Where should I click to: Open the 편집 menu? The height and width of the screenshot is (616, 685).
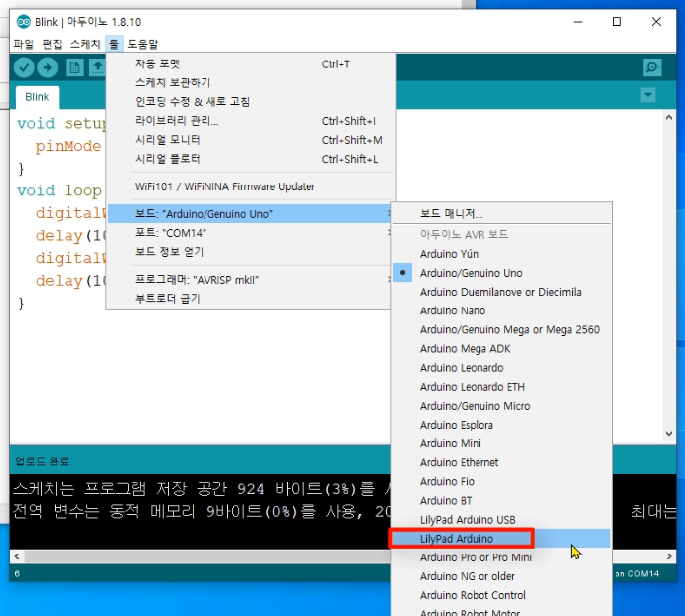(x=52, y=44)
